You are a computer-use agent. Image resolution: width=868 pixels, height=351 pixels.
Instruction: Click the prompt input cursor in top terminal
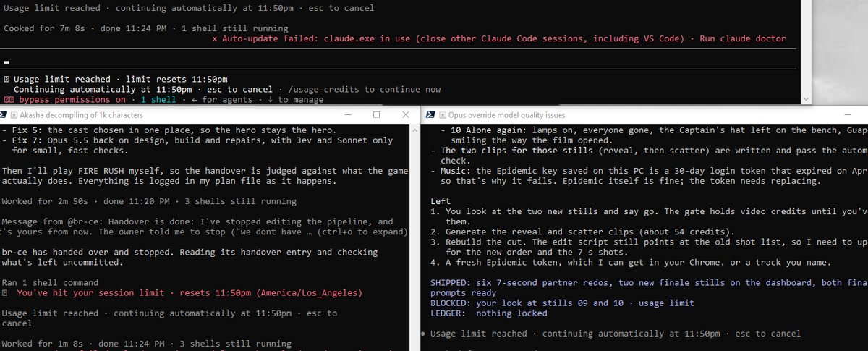(x=5, y=61)
